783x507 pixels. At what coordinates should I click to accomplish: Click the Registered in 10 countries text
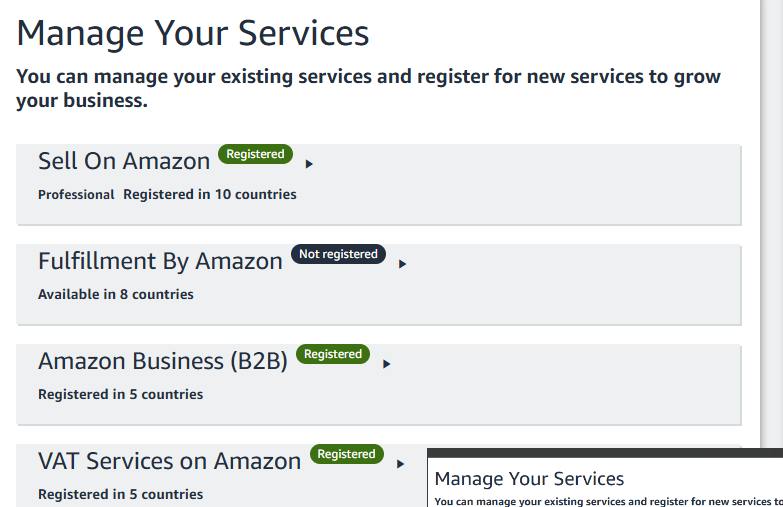click(210, 194)
